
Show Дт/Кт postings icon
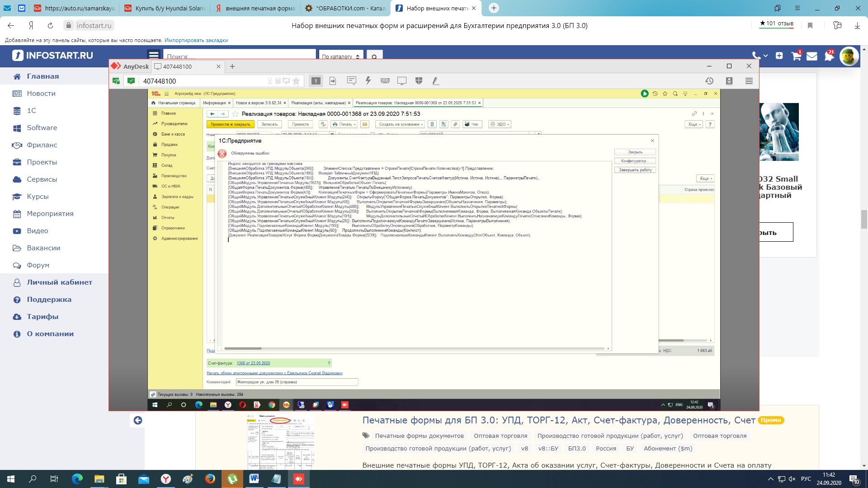323,124
